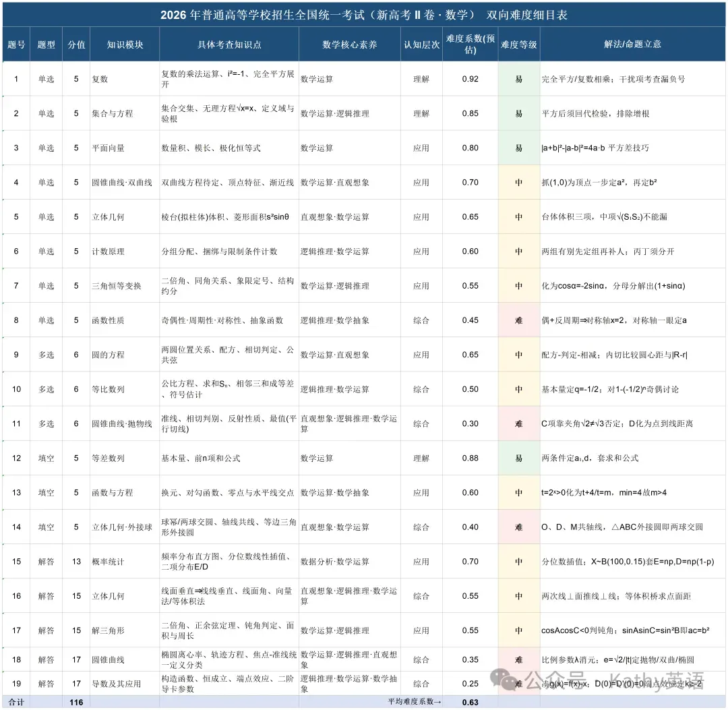Click 棱台(拟柱体)体积、菱形面积 cell
This screenshot has height=710, width=728.
click(x=229, y=217)
